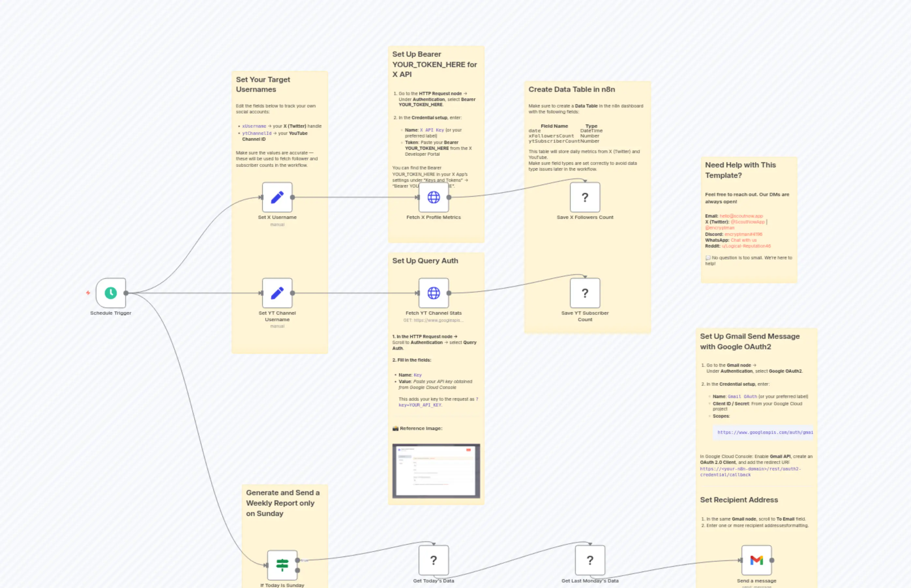Click Schedule Trigger's output connector dot
The height and width of the screenshot is (588, 911).
point(126,293)
